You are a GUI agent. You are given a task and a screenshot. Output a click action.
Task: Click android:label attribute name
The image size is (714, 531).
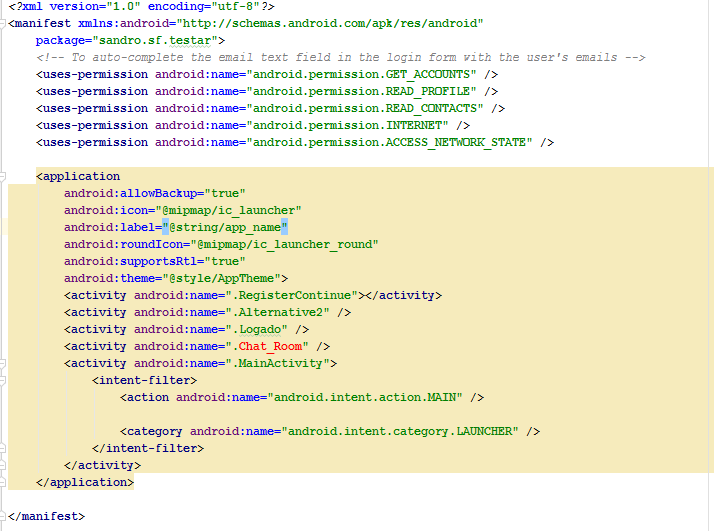110,227
